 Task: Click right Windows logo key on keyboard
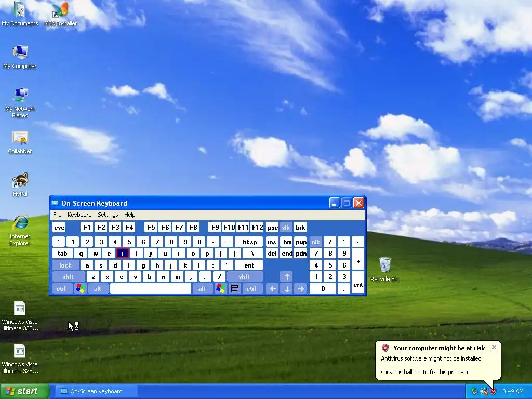(x=220, y=289)
